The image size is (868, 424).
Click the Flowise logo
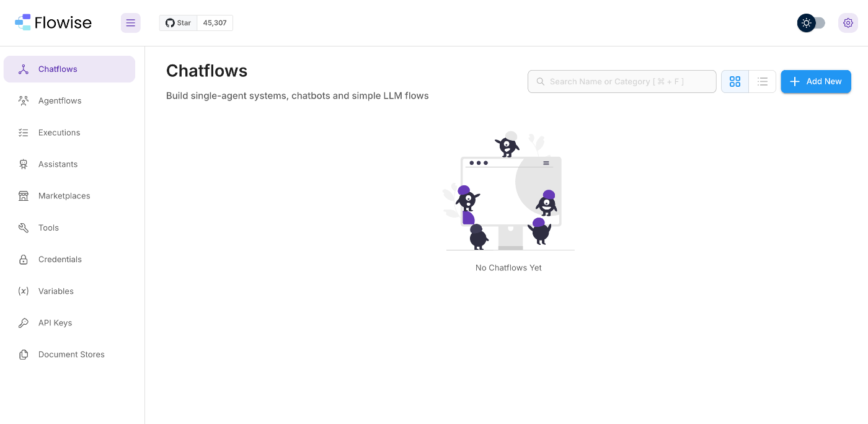[53, 23]
